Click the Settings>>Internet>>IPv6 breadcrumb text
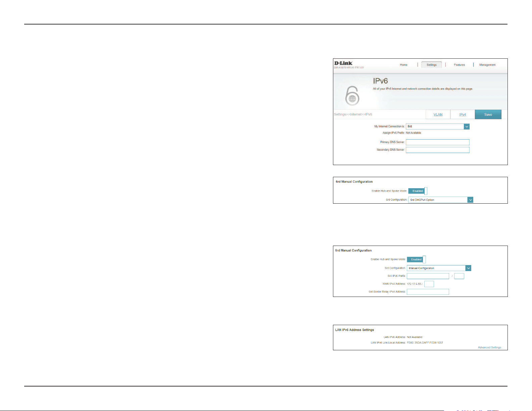 click(353, 114)
